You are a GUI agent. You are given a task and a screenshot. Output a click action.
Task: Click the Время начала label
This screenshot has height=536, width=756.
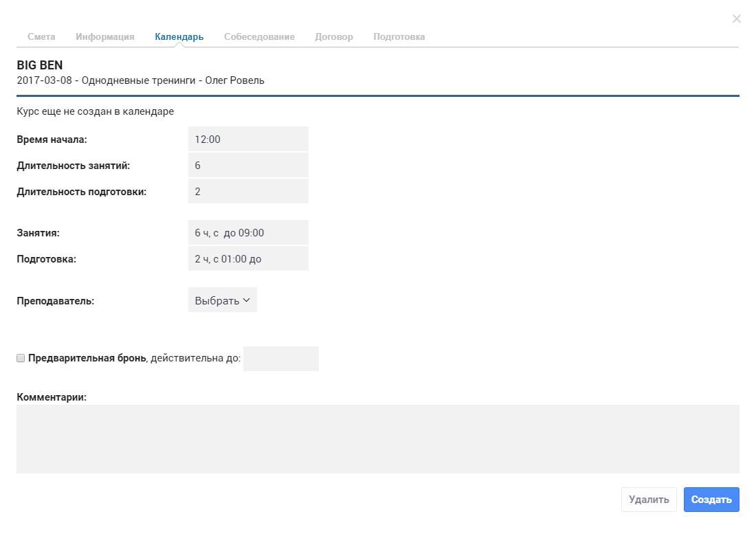pos(52,139)
